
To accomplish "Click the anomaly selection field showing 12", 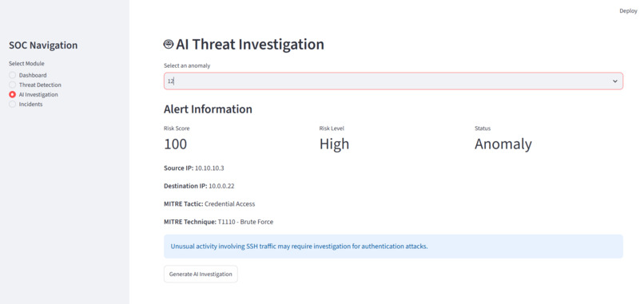I will click(x=393, y=81).
